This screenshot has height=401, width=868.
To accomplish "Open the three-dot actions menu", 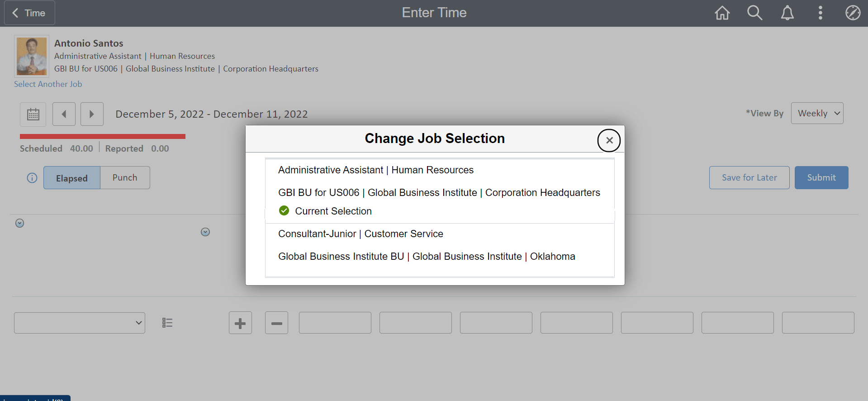I will 820,13.
